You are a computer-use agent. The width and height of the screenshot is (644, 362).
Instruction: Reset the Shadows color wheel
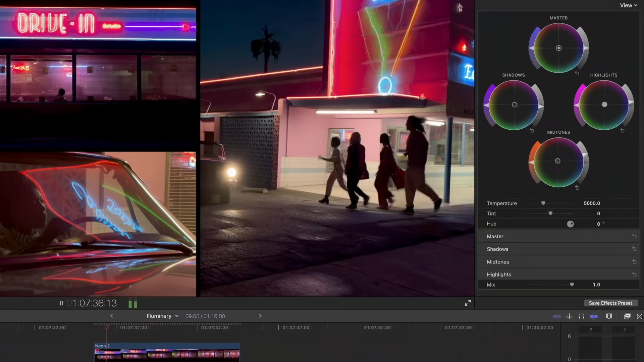[533, 130]
